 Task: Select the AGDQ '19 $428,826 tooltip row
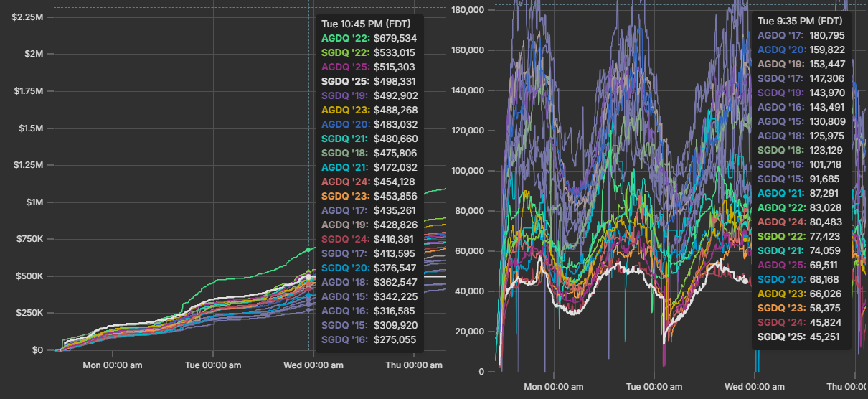point(369,225)
